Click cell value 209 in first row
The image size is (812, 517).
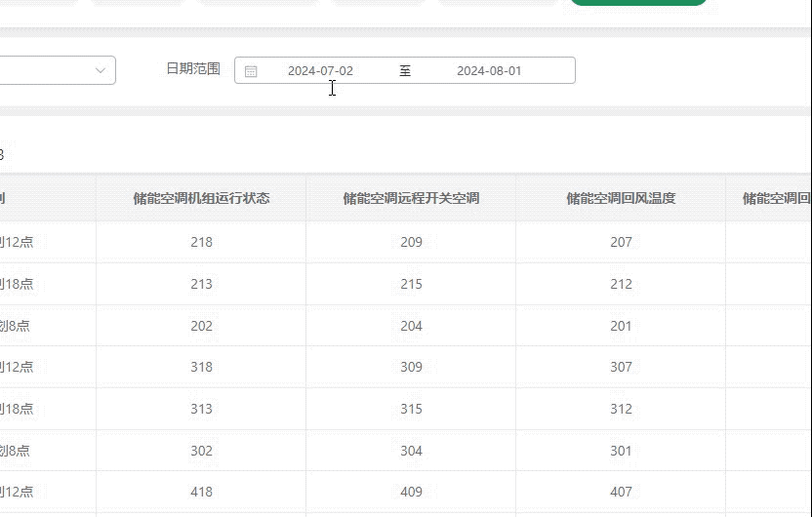(411, 242)
